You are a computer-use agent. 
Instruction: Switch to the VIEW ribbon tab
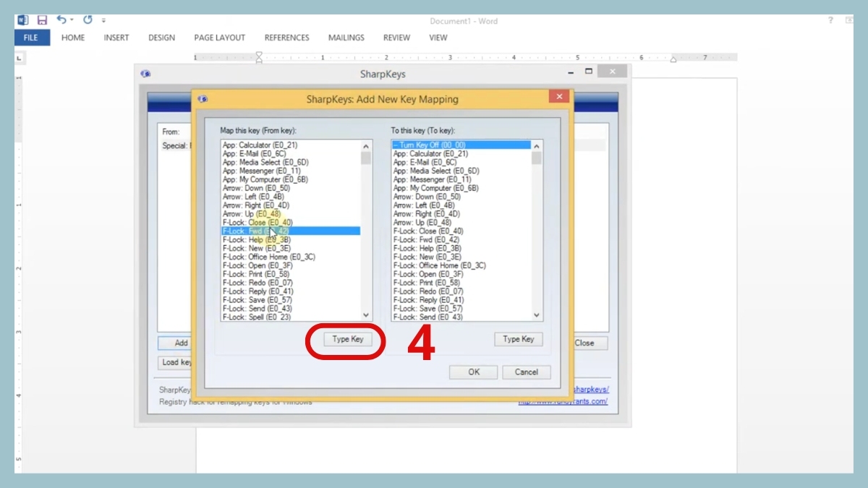tap(438, 38)
